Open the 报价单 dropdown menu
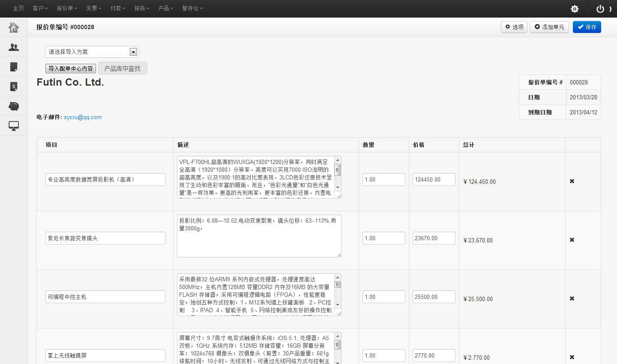The image size is (617, 364). click(67, 8)
